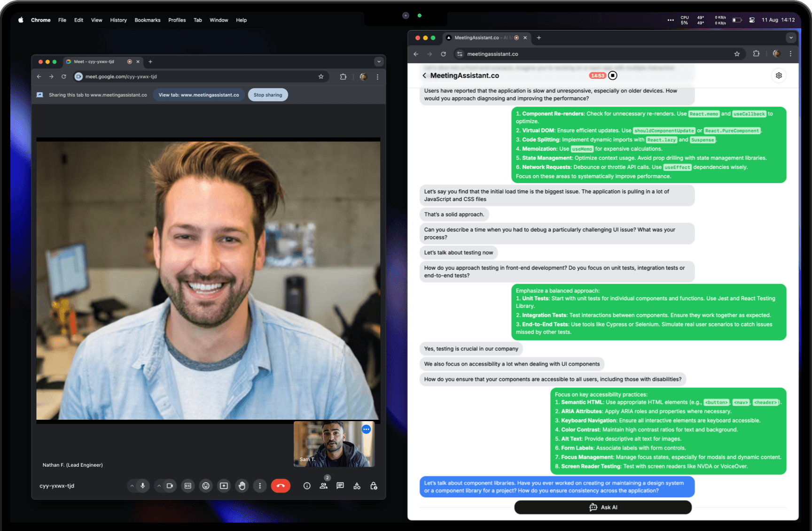Leave the call with the red hang-up button
Screen dimensions: 812x531
[281, 486]
